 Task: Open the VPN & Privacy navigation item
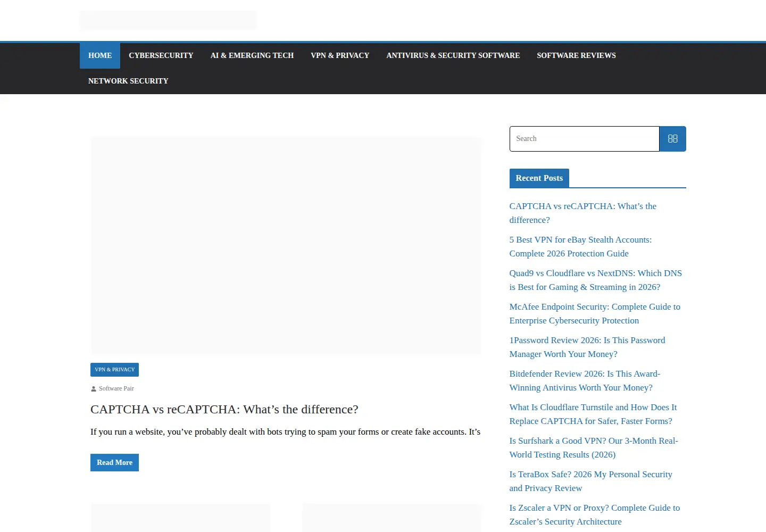click(x=340, y=55)
